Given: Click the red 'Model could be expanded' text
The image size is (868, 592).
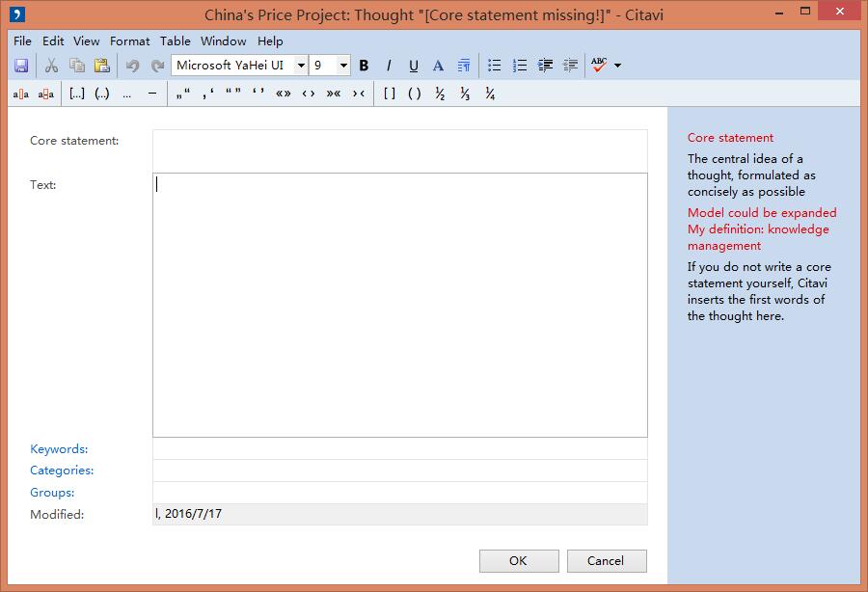Looking at the screenshot, I should [x=762, y=212].
